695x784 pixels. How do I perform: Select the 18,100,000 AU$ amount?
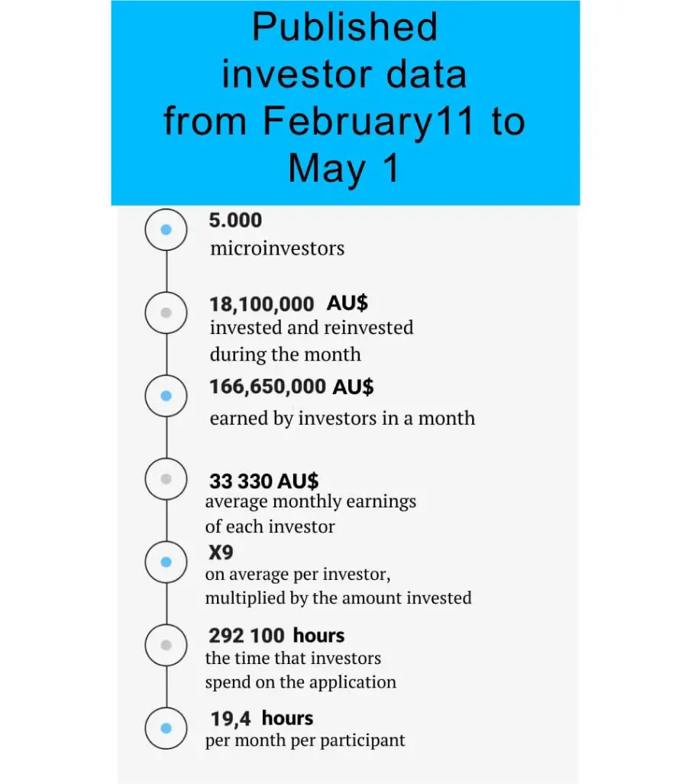point(288,303)
